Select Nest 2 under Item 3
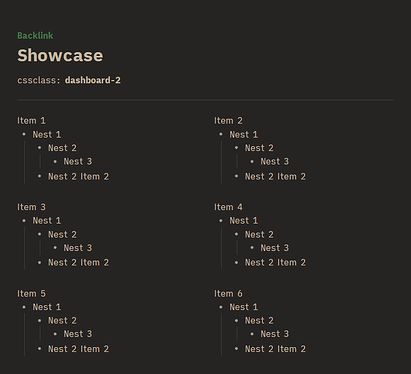This screenshot has height=374, width=411. click(x=62, y=235)
